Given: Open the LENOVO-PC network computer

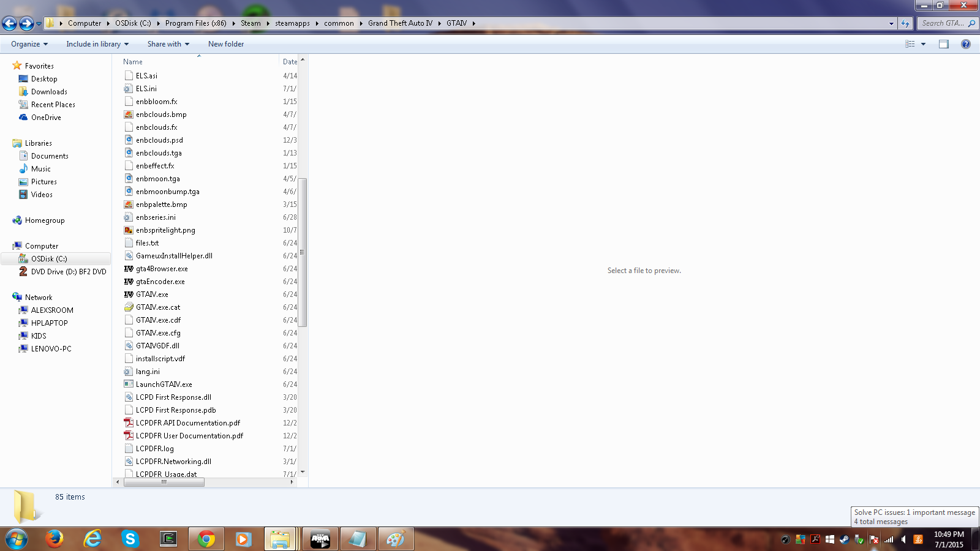Looking at the screenshot, I should coord(51,349).
